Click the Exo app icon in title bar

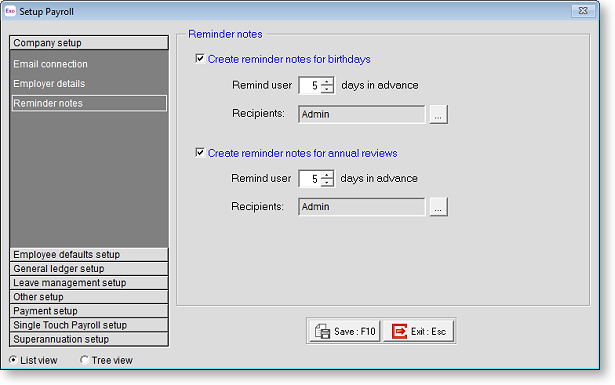(10, 11)
